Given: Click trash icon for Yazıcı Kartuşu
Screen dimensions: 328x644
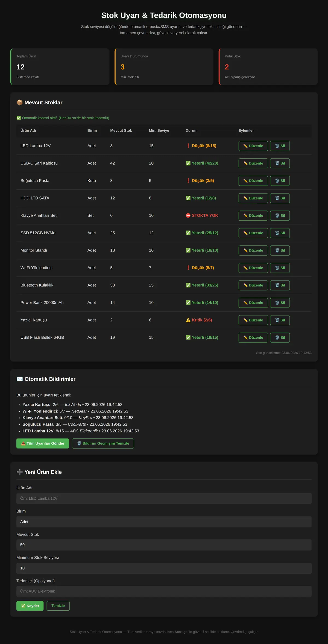Looking at the screenshot, I should pyautogui.click(x=280, y=320).
